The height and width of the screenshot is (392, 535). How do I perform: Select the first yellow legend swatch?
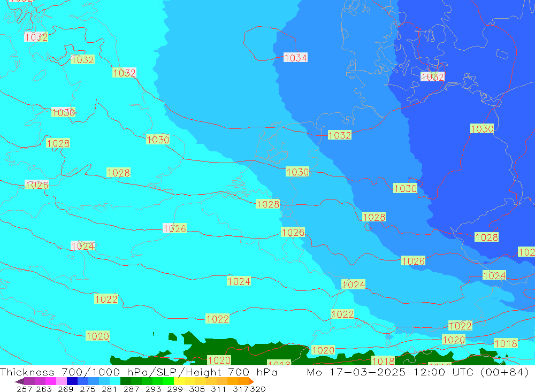pos(179,381)
